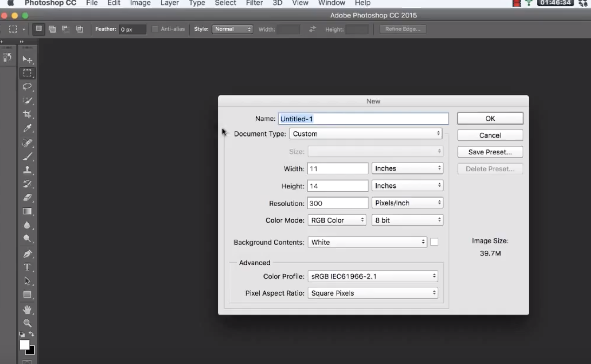591x364 pixels.
Task: Click OK in the New dialog
Action: [x=490, y=118]
